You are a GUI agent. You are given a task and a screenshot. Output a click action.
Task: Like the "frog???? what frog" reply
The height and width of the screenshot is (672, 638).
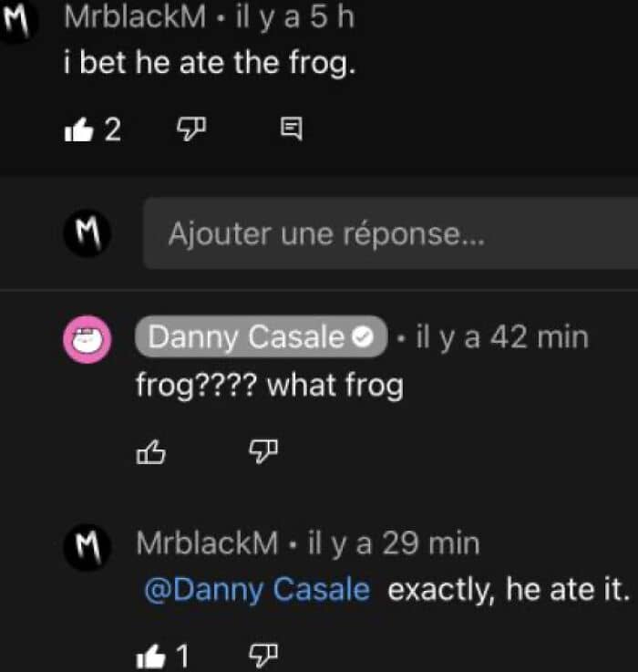coord(150,450)
